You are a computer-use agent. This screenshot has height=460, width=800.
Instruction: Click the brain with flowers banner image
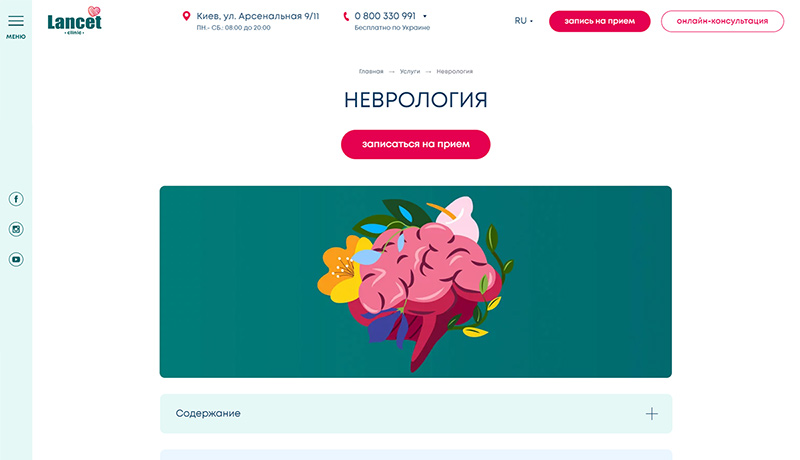[415, 282]
